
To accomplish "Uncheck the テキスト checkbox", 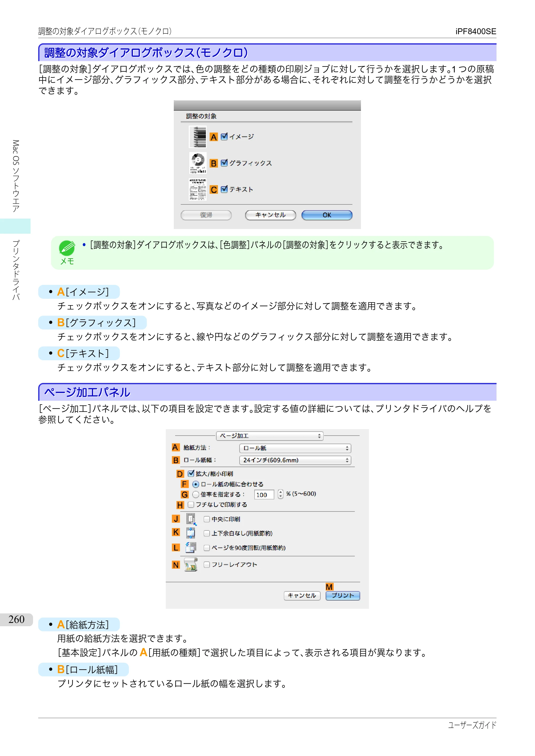I will click(x=224, y=189).
